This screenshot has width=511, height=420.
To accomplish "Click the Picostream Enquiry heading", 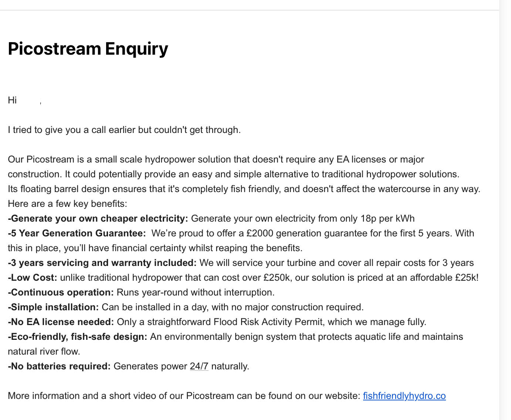I will pos(88,49).
